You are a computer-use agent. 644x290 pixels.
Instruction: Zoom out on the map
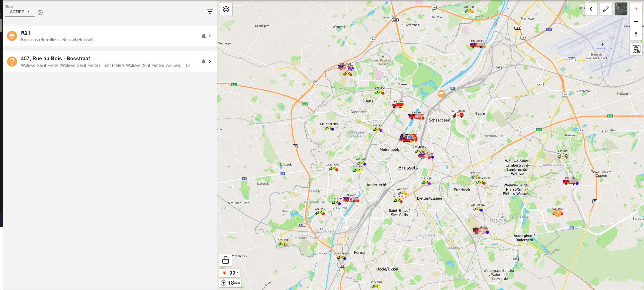[x=636, y=22]
